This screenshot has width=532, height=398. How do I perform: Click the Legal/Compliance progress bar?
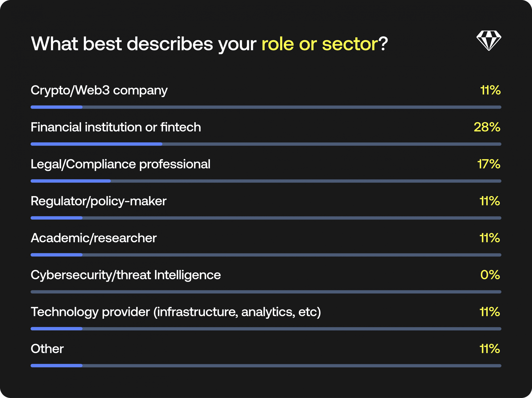click(266, 181)
